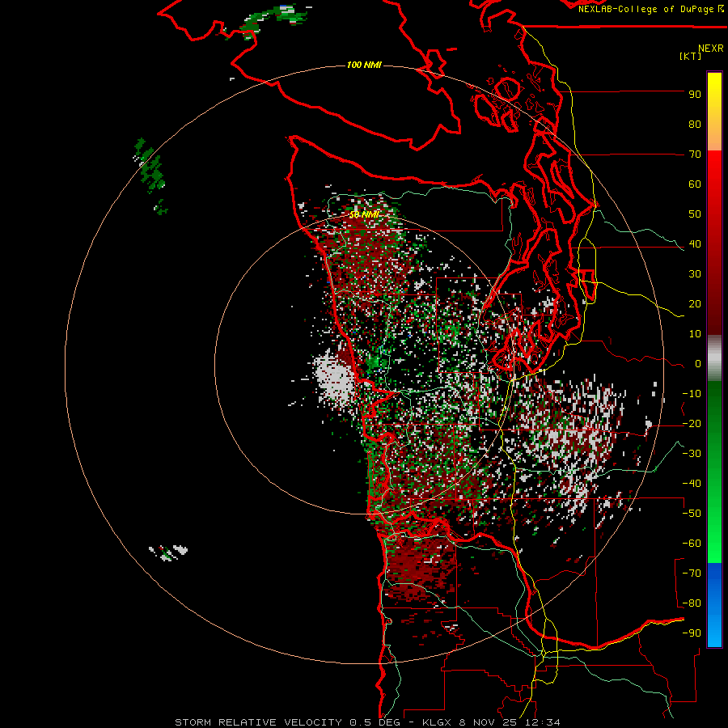This screenshot has height=728, width=728.
Task: Click the 40 value on velocity scale
Action: click(x=695, y=244)
